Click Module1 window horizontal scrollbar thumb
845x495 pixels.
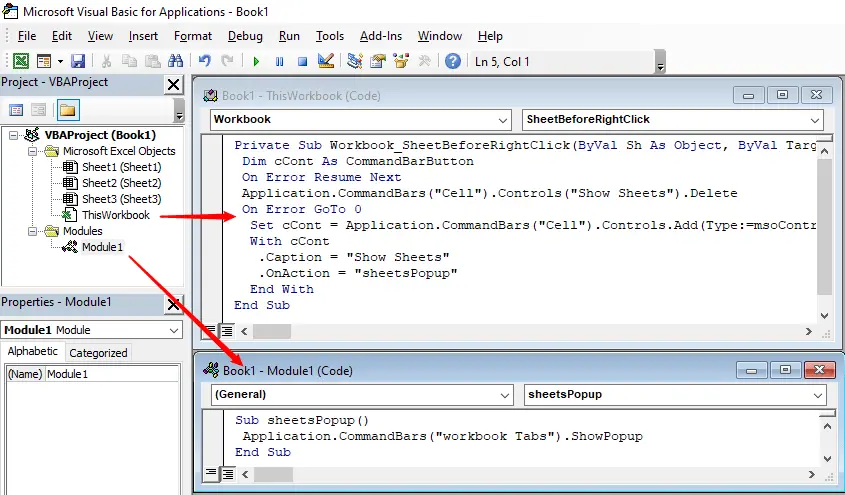pos(273,475)
